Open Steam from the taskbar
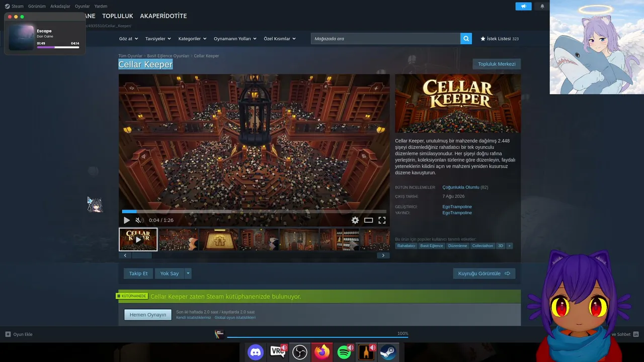 (388, 352)
